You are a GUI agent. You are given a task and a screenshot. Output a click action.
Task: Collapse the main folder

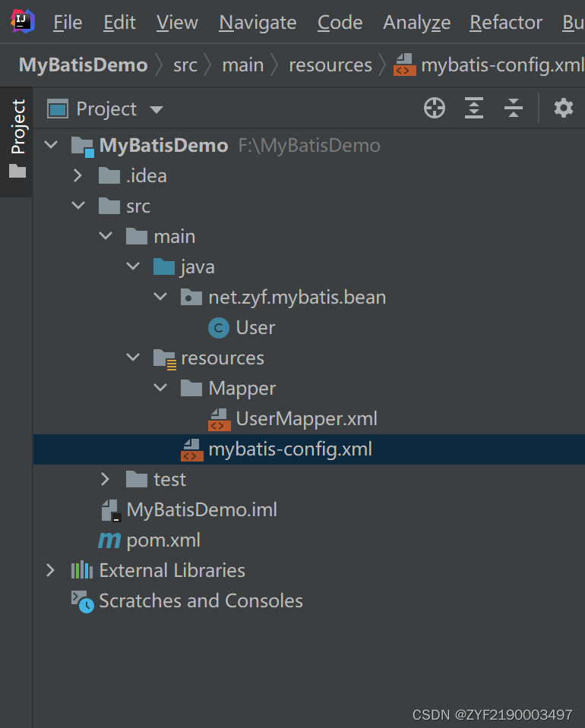106,236
